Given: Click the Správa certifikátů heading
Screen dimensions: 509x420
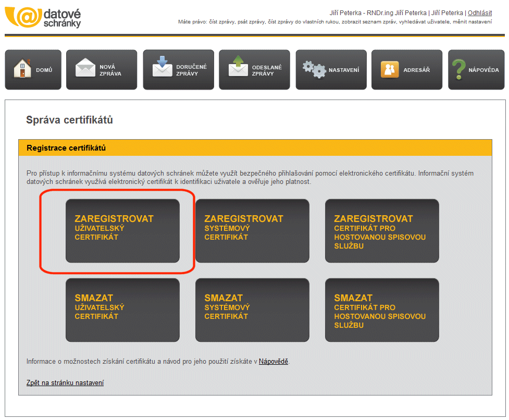Looking at the screenshot, I should 69,120.
